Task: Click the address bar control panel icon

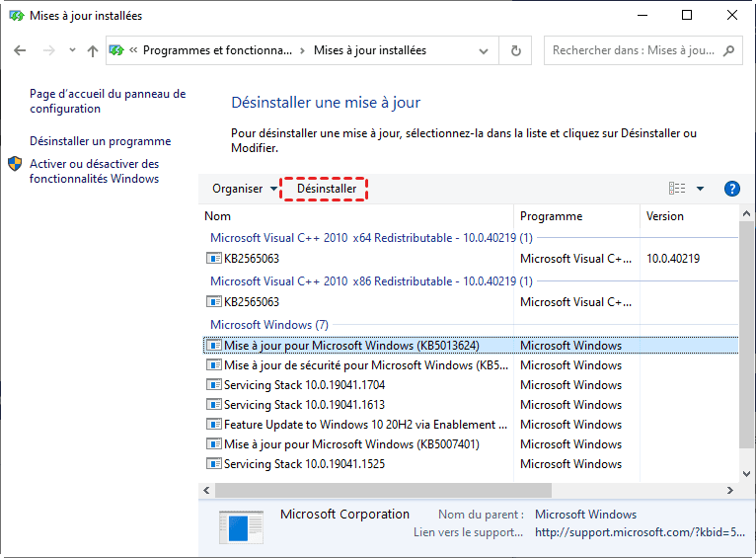Action: tap(116, 50)
